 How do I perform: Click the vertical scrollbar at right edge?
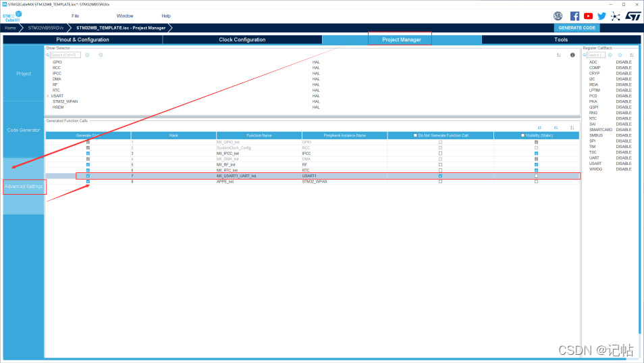coord(639,189)
